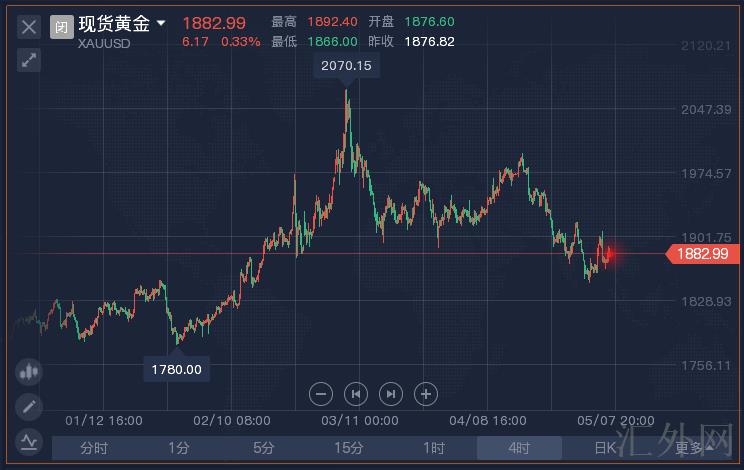Zoom out with the minus button
Image resolution: width=744 pixels, height=470 pixels.
tap(321, 394)
